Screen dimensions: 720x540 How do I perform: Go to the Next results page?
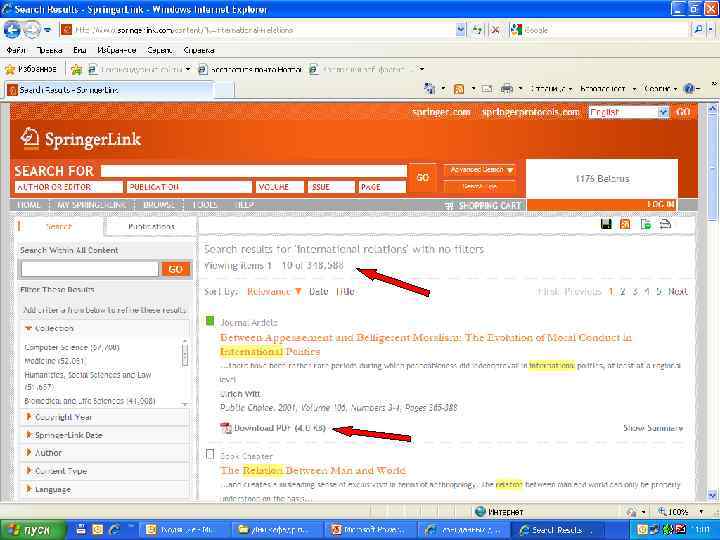[678, 292]
